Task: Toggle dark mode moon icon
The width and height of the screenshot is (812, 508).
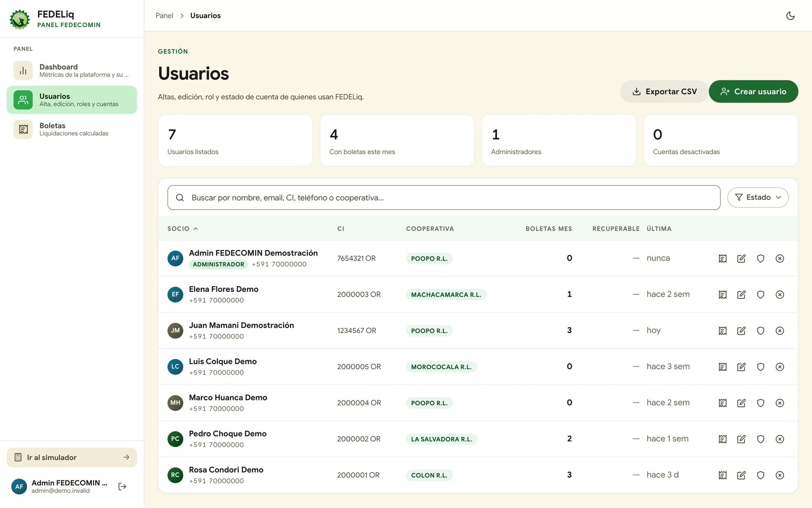Action: (790, 16)
